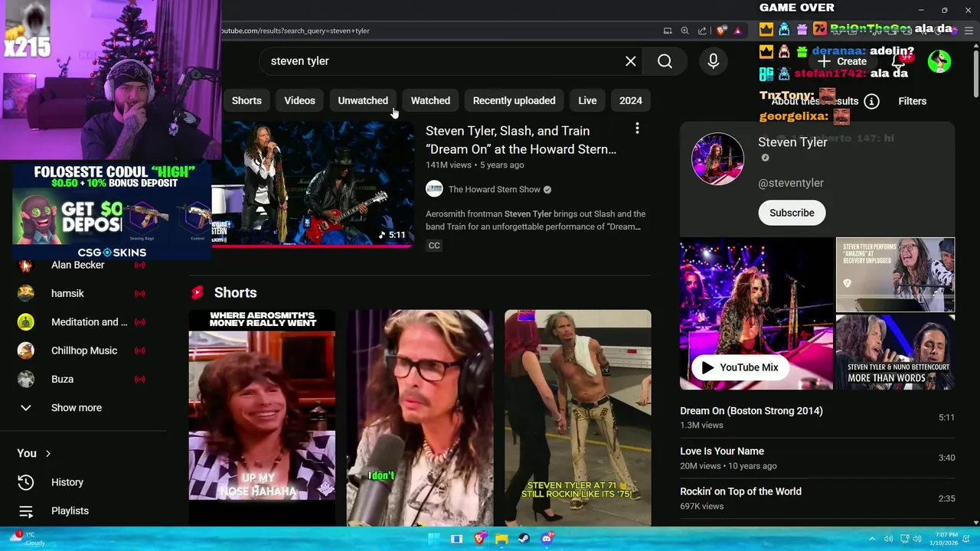Click the info icon next to About these results
The image size is (980, 551).
point(871,101)
